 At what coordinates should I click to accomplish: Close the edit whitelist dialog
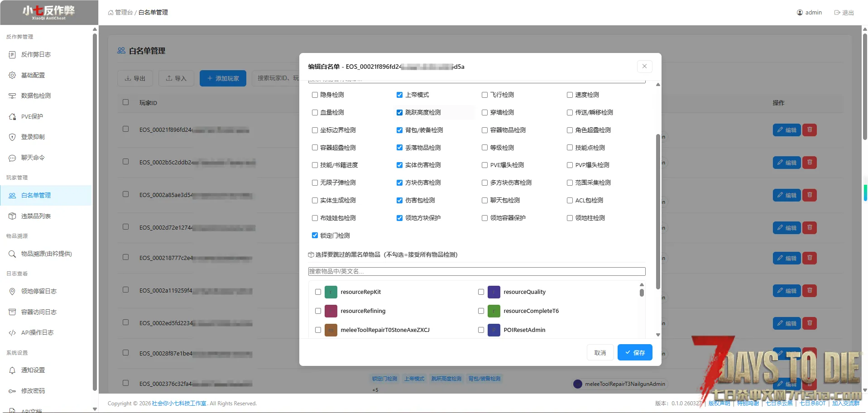(644, 67)
